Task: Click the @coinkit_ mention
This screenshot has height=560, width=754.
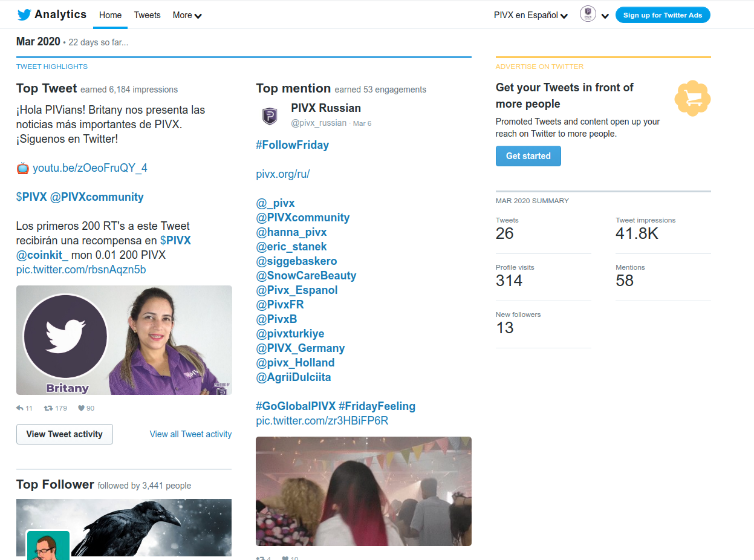Action: (x=42, y=255)
